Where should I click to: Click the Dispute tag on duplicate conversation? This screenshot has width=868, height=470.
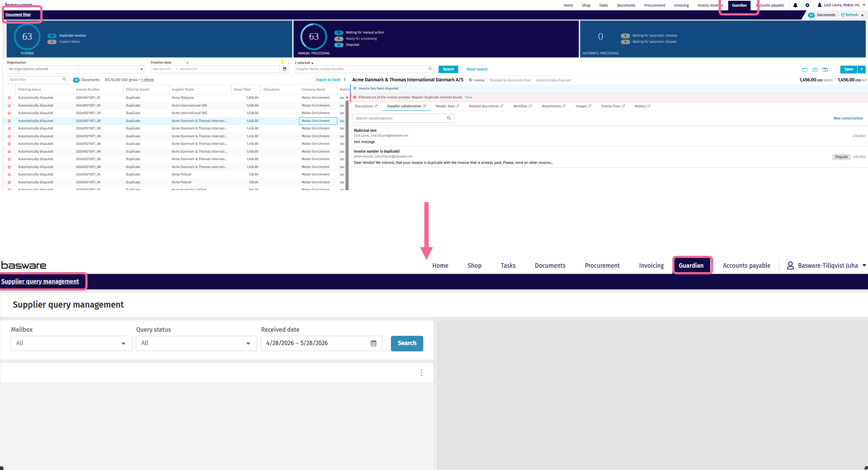pyautogui.click(x=841, y=157)
